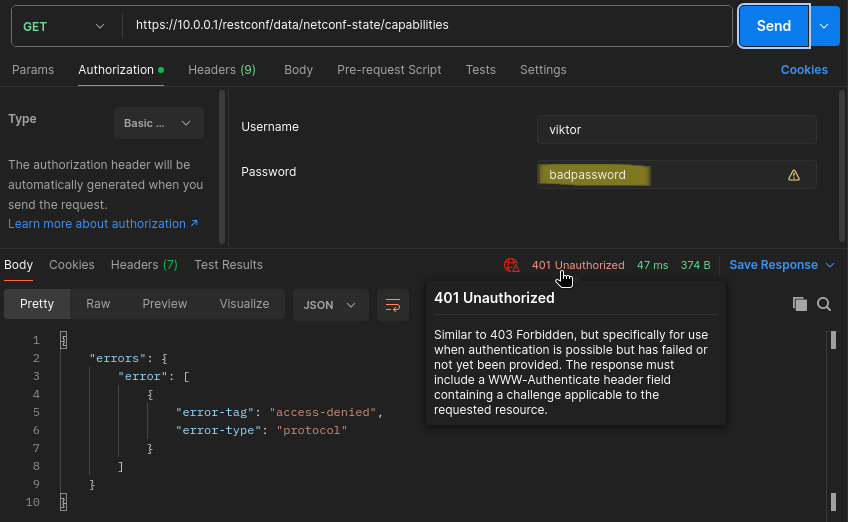848x522 pixels.
Task: Click the authorization form's right scrollbar
Action: [x=842, y=166]
